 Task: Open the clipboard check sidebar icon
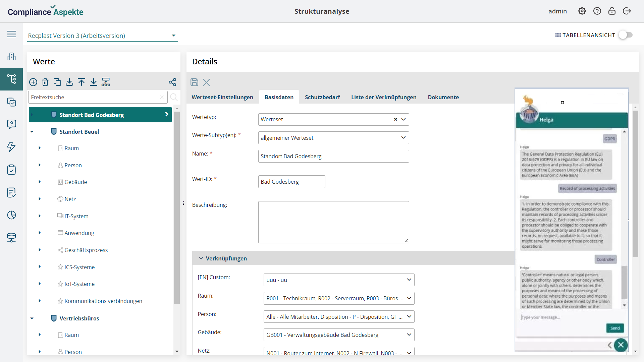pyautogui.click(x=11, y=170)
